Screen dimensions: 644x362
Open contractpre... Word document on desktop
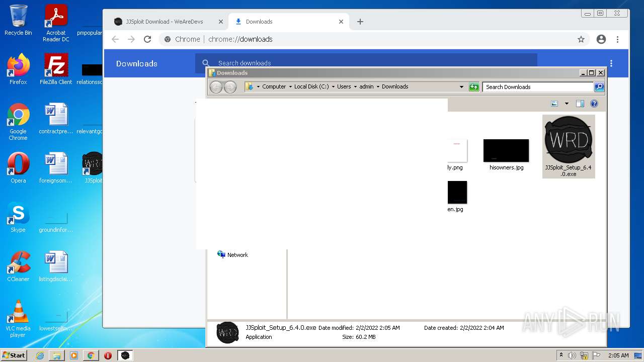coord(56,118)
